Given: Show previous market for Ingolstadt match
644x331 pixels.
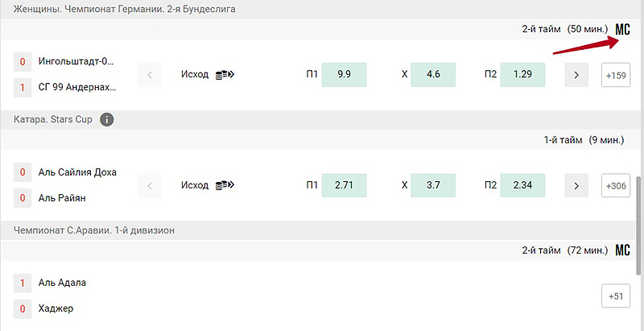Looking at the screenshot, I should coord(150,75).
